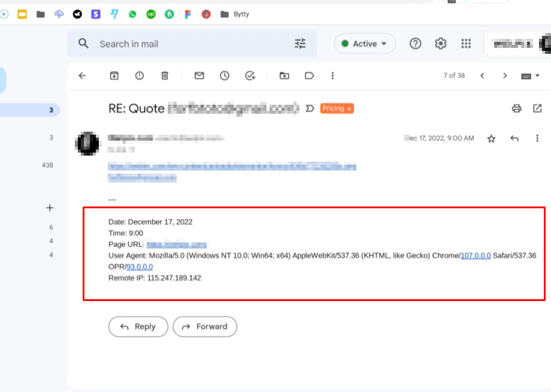Screen dimensions: 551x392
Task: Open the Google account profile menu
Action: click(x=544, y=43)
